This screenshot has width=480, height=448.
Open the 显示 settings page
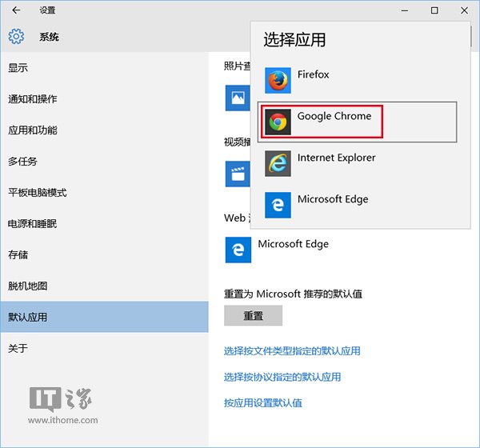(18, 67)
